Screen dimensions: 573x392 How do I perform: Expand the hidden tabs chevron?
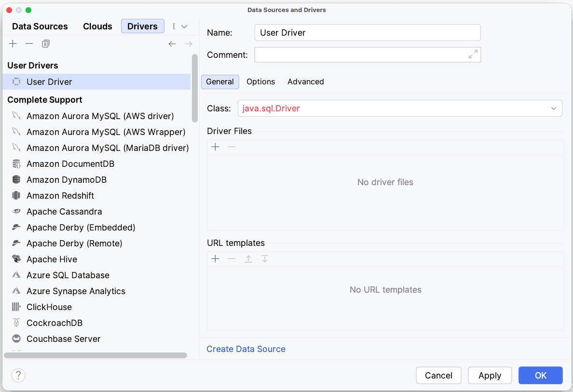point(184,27)
